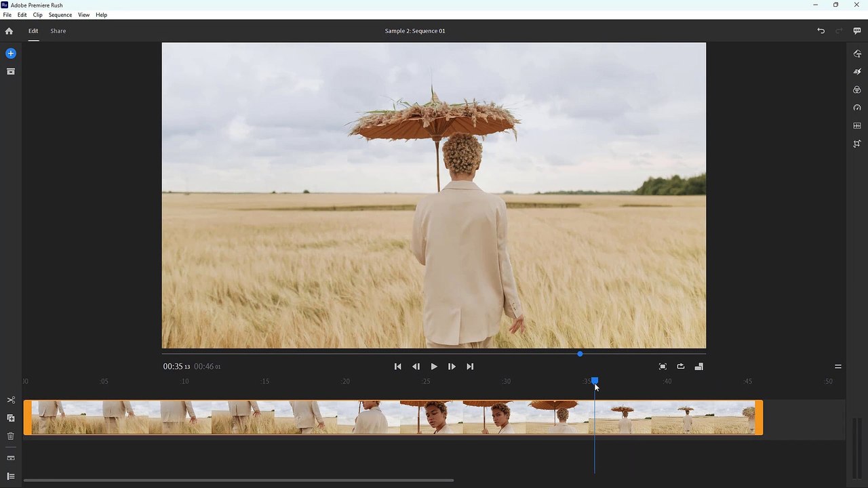Change the sequence aspect ratio
Viewport: 868px width, 488px height.
tap(699, 367)
